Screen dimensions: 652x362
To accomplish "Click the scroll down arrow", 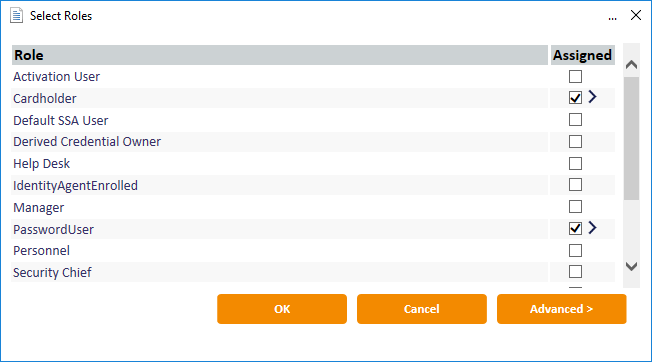I will [x=631, y=266].
